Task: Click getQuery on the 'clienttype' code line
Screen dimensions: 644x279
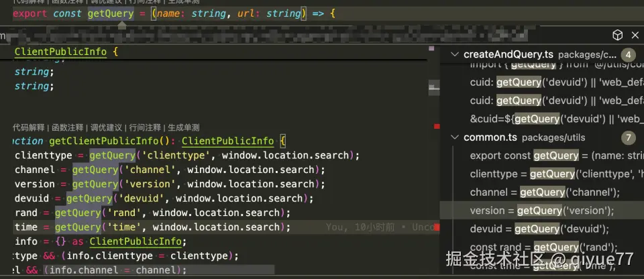Action: [113, 156]
